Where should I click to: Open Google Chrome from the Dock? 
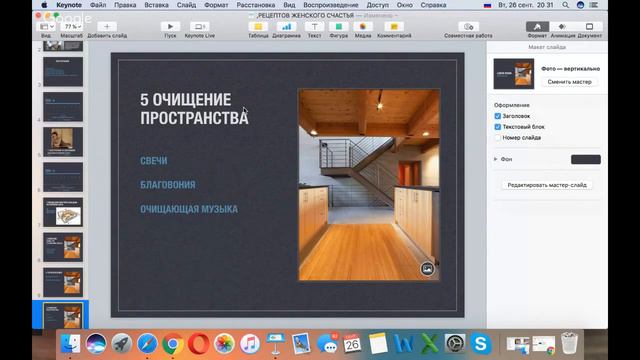click(x=173, y=344)
